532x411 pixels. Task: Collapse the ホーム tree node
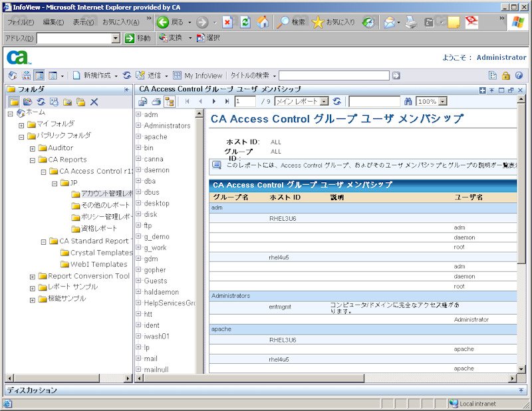coord(10,114)
